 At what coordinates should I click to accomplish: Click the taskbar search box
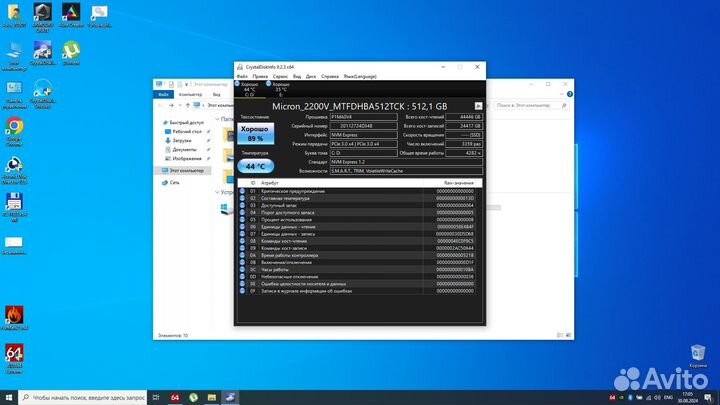point(83,397)
